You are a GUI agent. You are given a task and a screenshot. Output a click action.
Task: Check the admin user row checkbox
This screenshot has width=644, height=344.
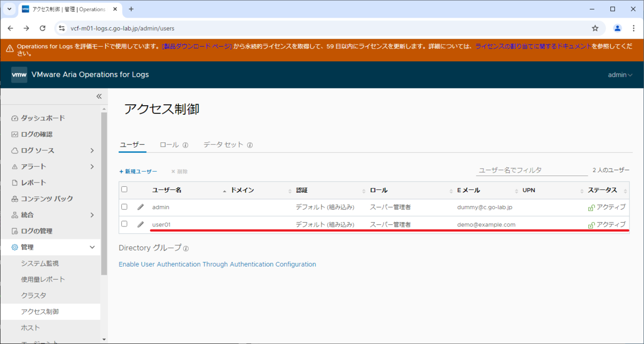coord(125,207)
